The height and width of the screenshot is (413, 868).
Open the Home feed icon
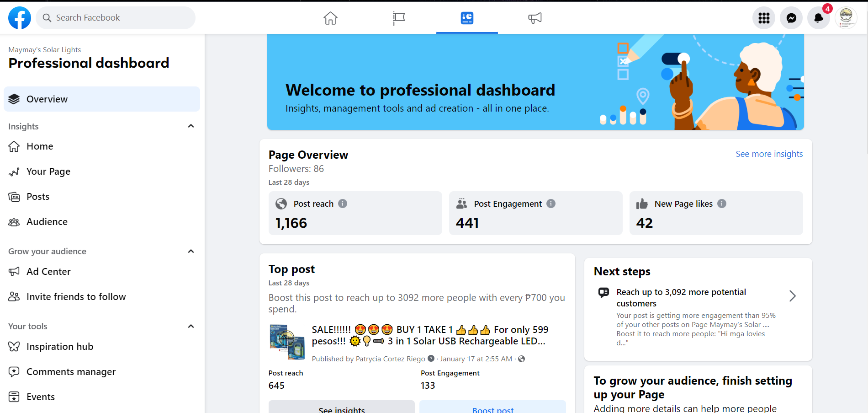click(x=330, y=18)
